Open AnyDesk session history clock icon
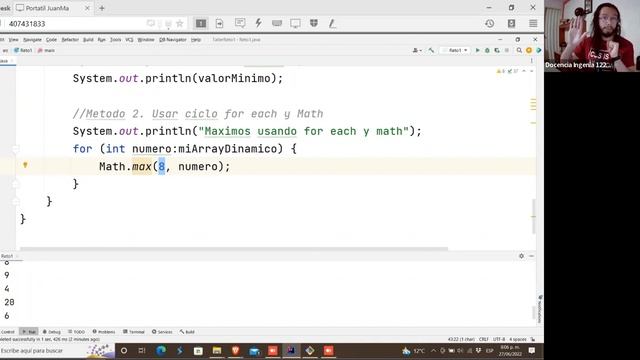This screenshot has height=360, width=640. coord(490,24)
